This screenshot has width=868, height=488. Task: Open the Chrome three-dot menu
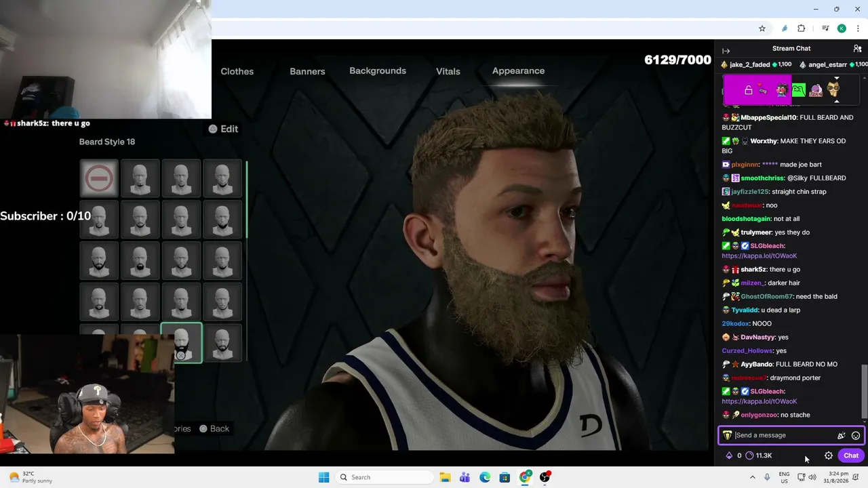click(x=858, y=28)
